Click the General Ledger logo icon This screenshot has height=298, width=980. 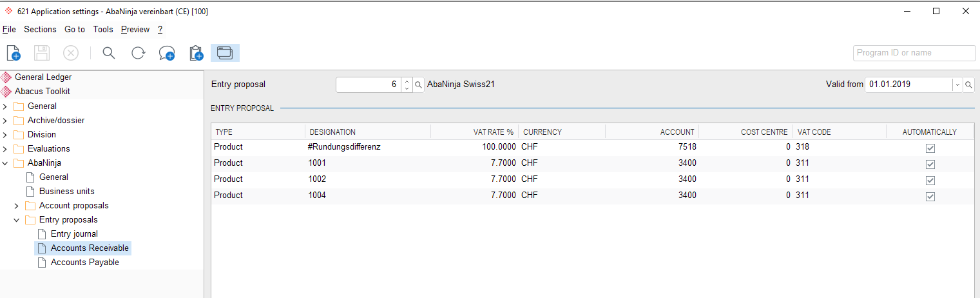7,77
